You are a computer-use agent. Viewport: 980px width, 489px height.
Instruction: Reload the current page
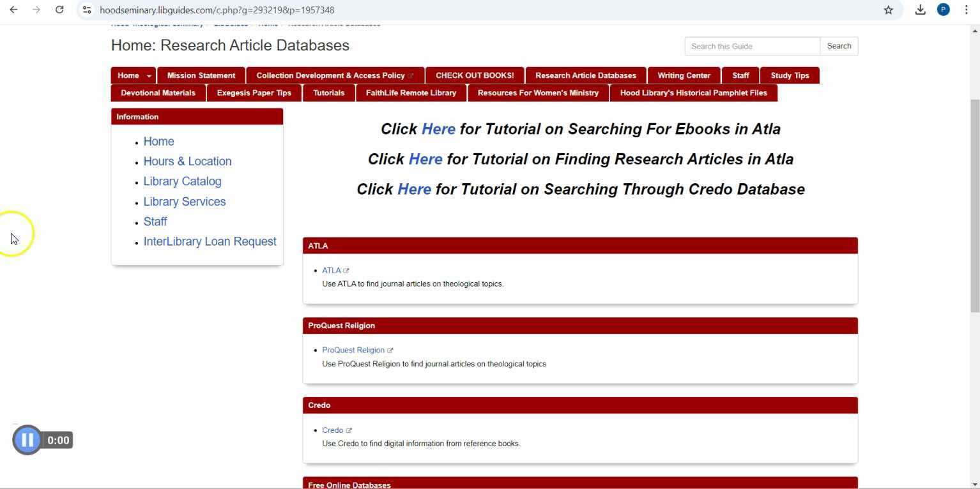[59, 10]
